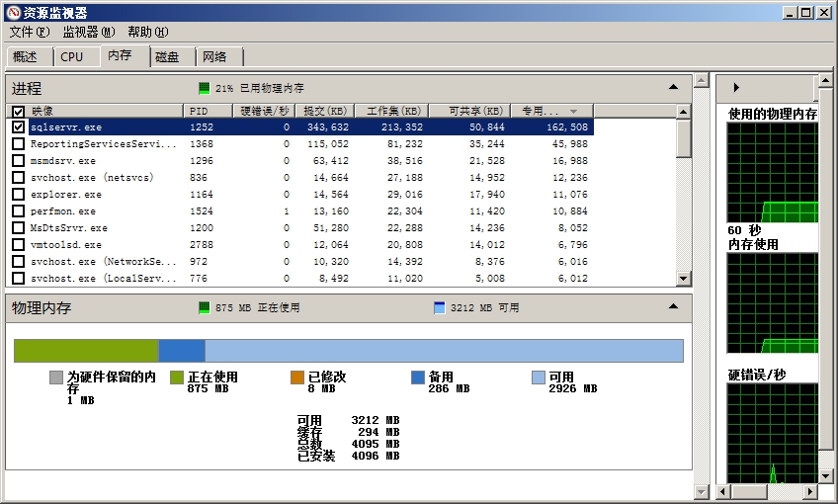The image size is (838, 504).
Task: Select the sqlservr.exe process row
Action: pyautogui.click(x=311, y=126)
